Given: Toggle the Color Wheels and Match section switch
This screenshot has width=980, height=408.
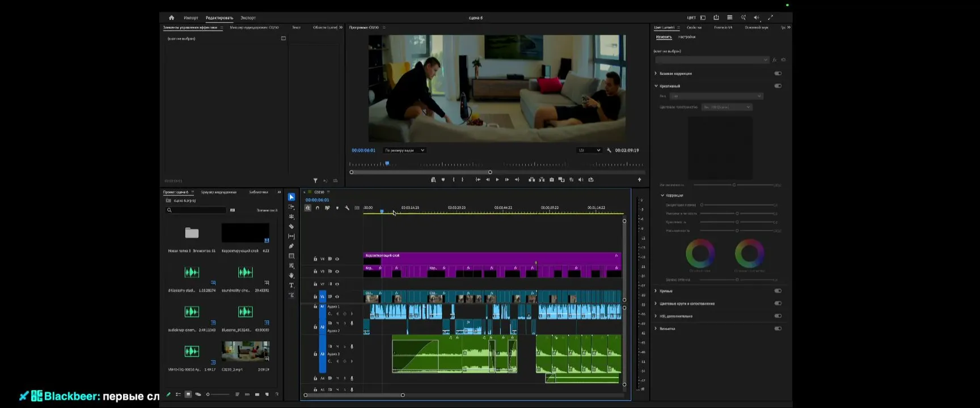Looking at the screenshot, I should click(778, 303).
